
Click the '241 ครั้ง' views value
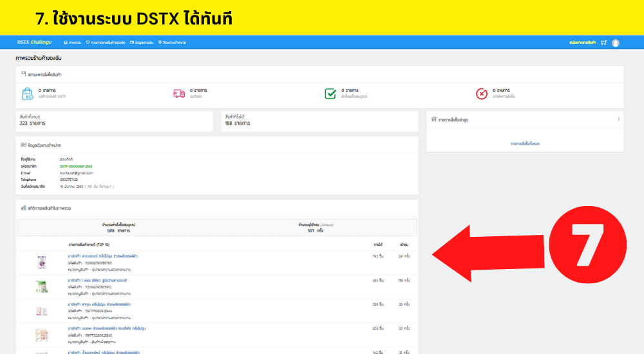point(404,256)
